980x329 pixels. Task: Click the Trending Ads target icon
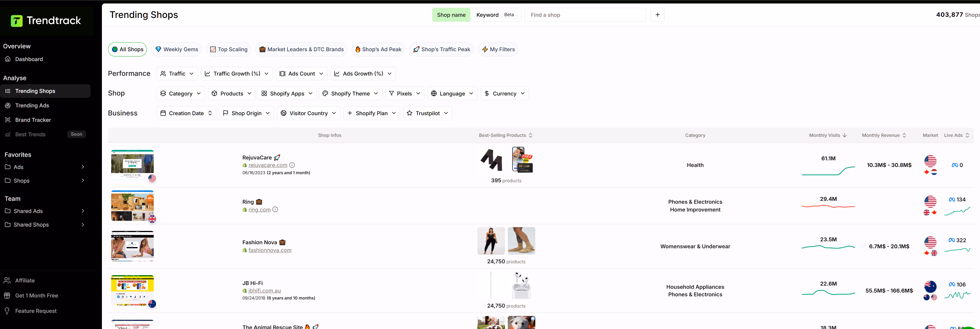tap(8, 105)
